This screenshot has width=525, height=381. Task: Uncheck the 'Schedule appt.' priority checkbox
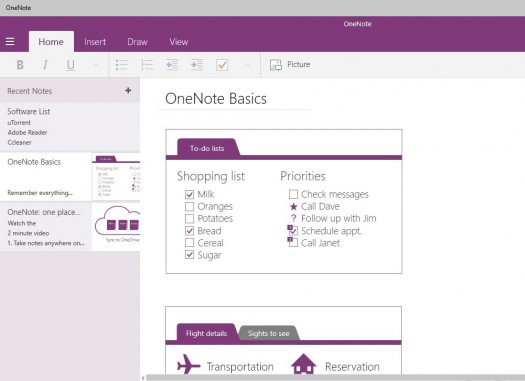(293, 231)
